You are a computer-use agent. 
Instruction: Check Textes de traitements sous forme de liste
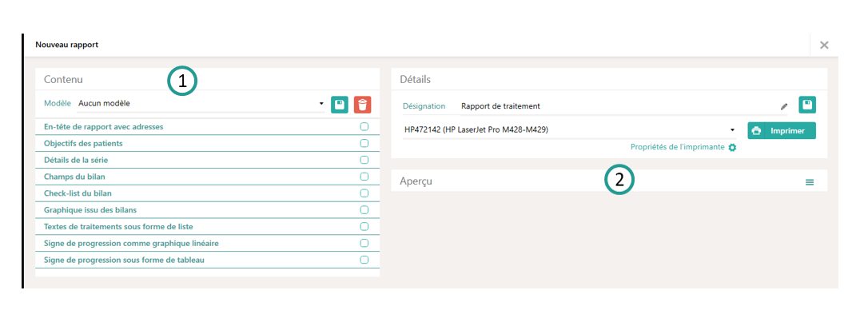(364, 227)
